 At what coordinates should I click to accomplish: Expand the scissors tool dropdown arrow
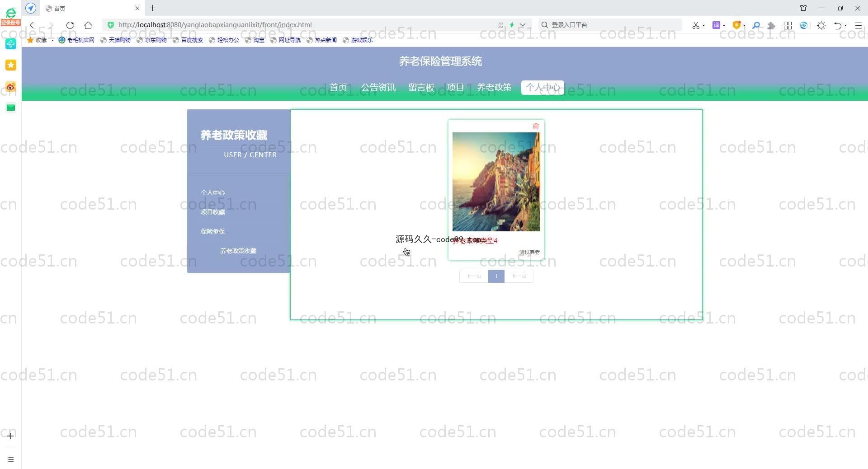703,26
